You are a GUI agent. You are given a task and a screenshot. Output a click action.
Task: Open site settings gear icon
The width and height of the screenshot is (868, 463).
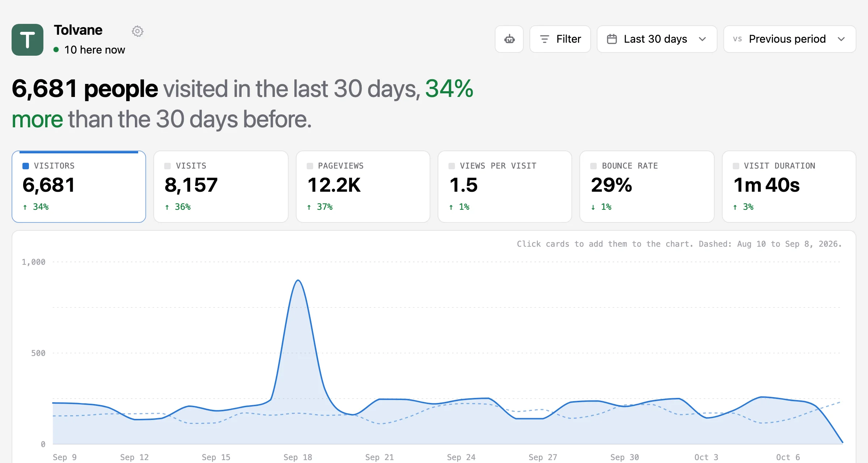[137, 31]
